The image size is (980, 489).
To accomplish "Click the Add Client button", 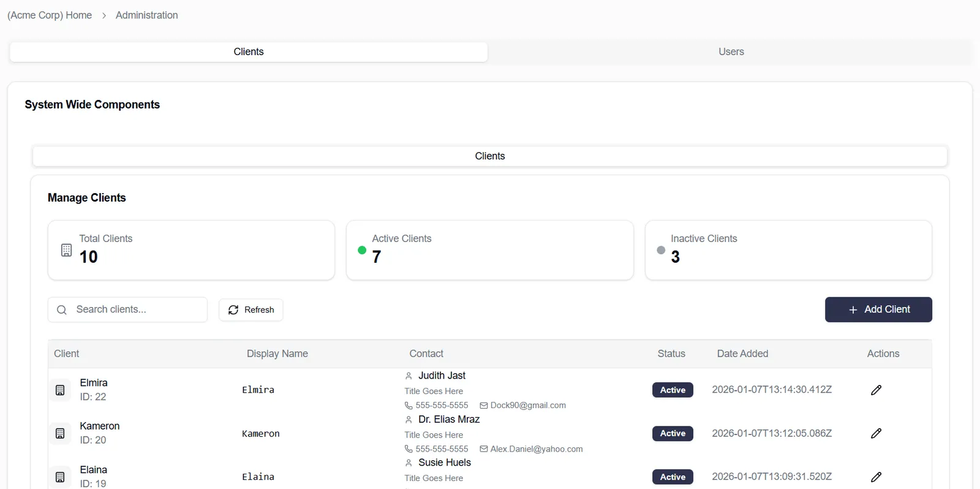I will (x=878, y=309).
